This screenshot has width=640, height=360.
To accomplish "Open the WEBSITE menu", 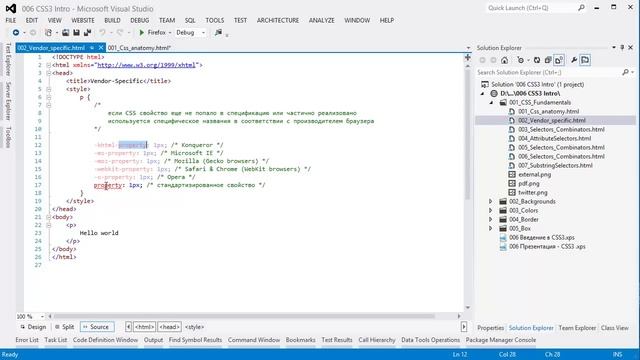I will coord(83,20).
